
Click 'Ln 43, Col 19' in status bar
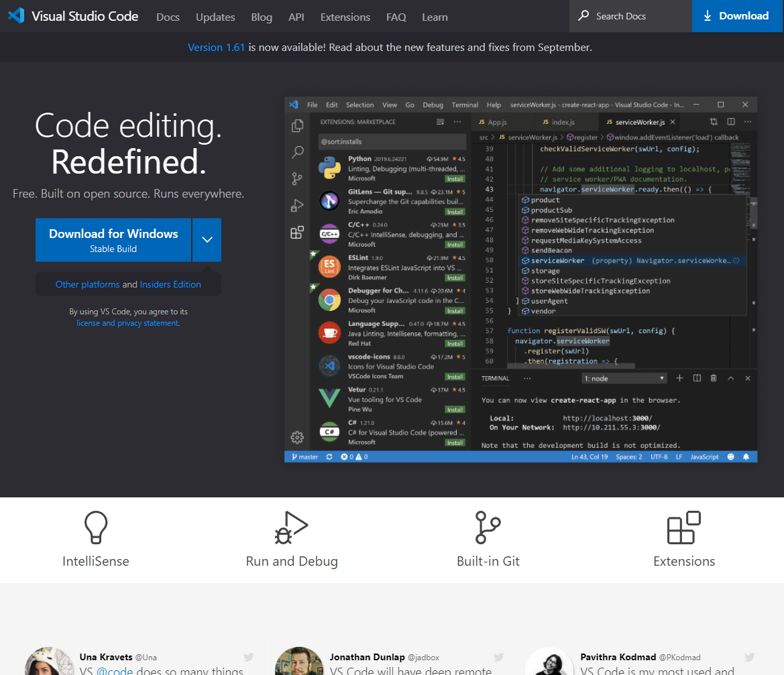(x=590, y=456)
